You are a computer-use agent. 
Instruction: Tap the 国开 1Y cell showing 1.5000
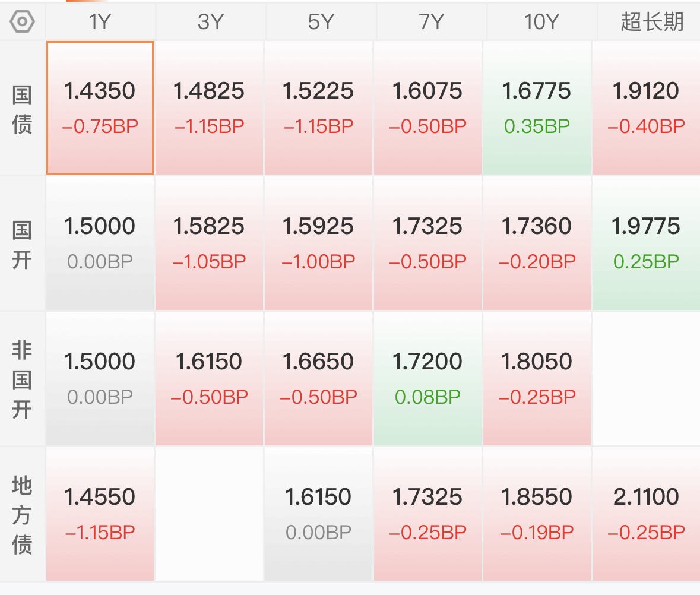click(x=100, y=243)
